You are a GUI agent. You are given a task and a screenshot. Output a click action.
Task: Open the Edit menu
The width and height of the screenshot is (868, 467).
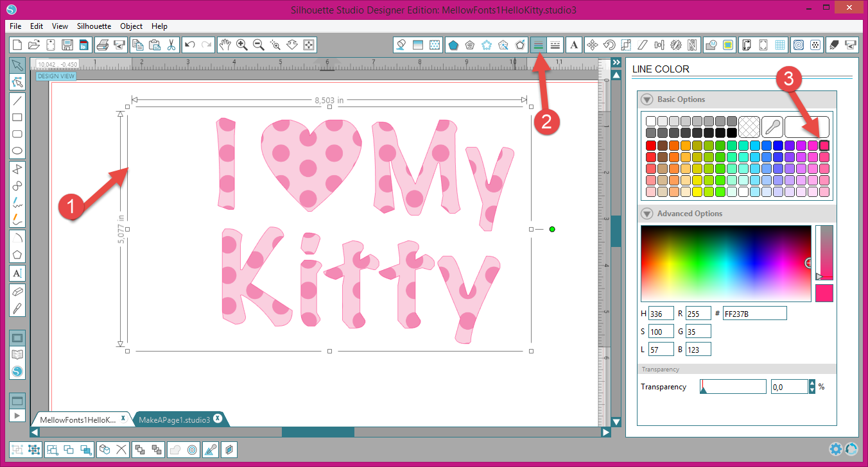tap(36, 26)
